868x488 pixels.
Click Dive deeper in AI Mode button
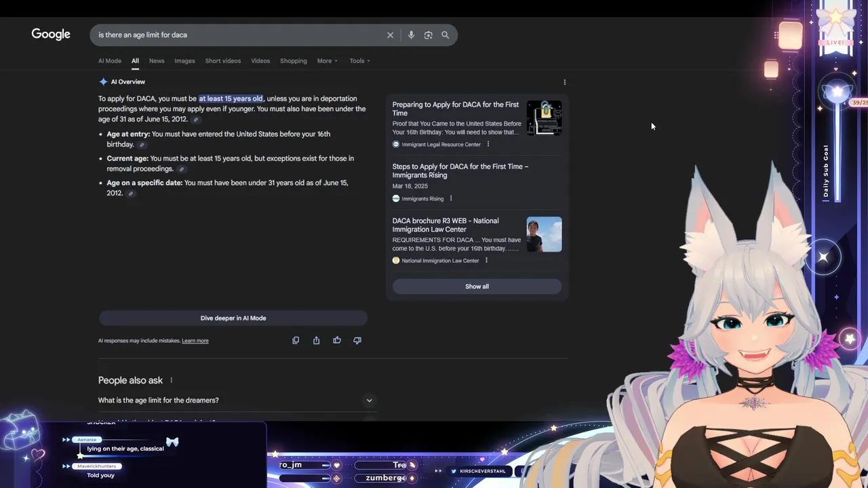point(233,318)
